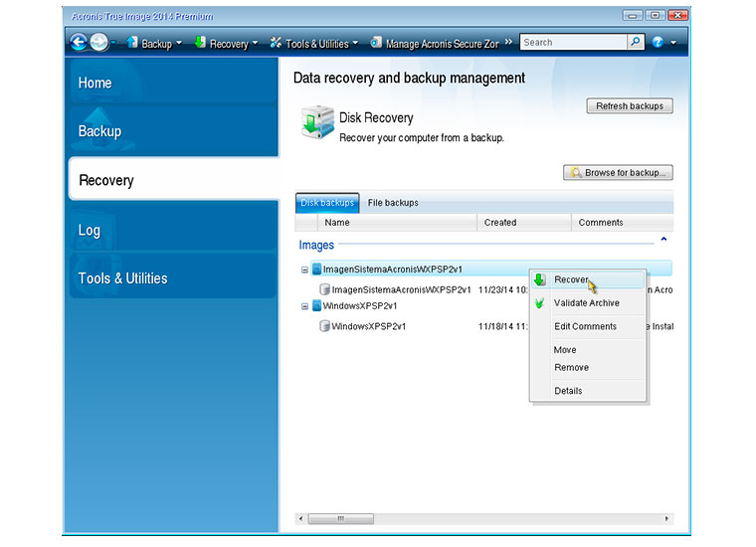Collapse WindowsXPSP2v1 tree node
This screenshot has height=547, width=756.
pos(304,306)
